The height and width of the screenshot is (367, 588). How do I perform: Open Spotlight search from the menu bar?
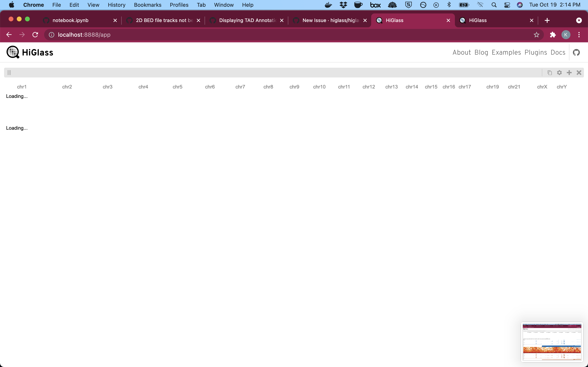pos(494,5)
